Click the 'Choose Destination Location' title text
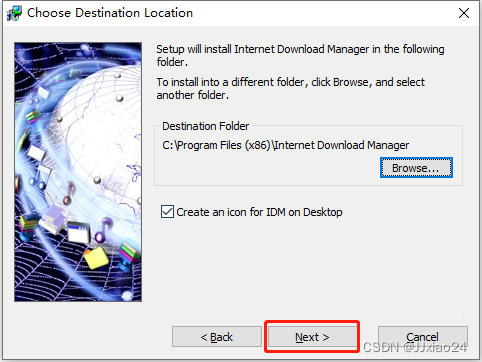 click(x=110, y=13)
